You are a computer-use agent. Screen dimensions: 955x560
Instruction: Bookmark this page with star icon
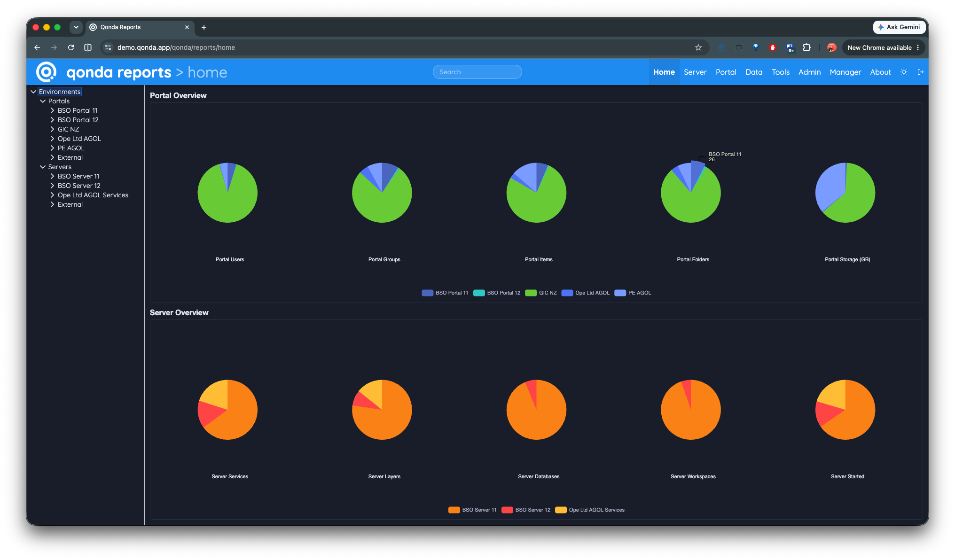[698, 47]
